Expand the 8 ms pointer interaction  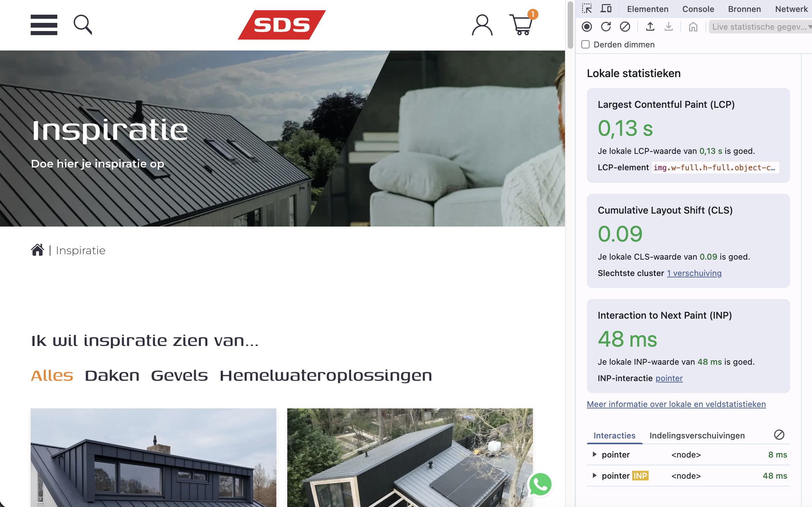[x=595, y=454]
